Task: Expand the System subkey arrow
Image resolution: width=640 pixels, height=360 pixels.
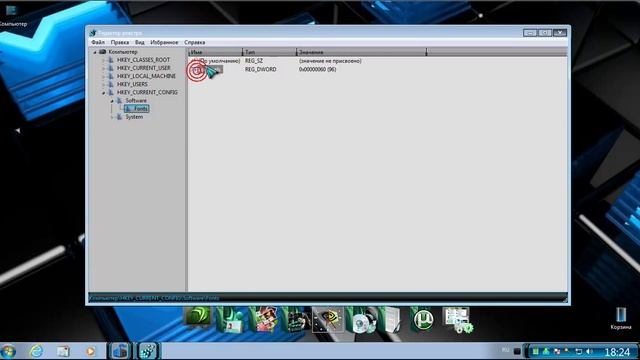Action: point(112,117)
